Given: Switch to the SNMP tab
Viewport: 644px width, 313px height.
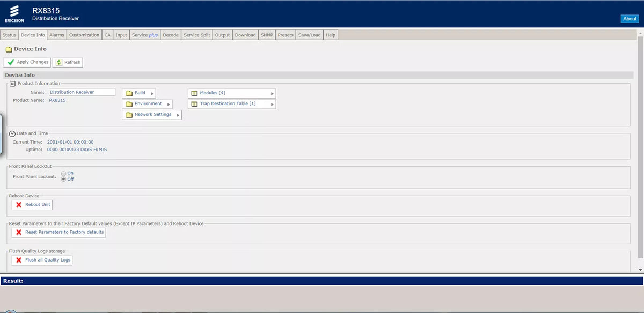Looking at the screenshot, I should point(267,35).
